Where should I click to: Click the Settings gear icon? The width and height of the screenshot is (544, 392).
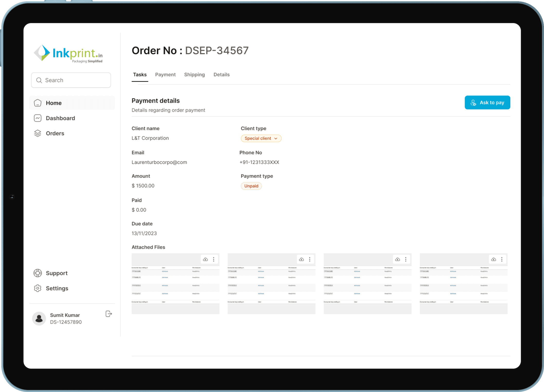tap(38, 288)
